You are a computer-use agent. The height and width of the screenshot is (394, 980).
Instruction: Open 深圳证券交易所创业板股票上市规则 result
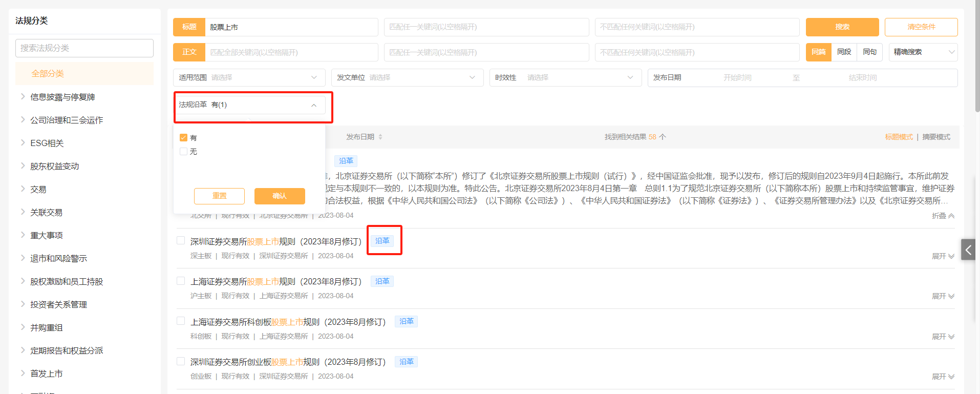point(288,362)
